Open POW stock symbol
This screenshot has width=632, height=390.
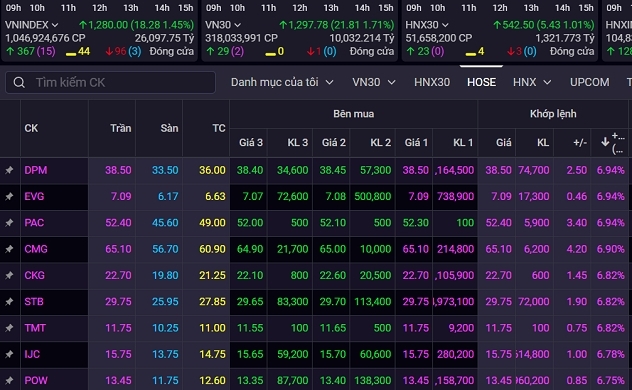[x=36, y=381]
